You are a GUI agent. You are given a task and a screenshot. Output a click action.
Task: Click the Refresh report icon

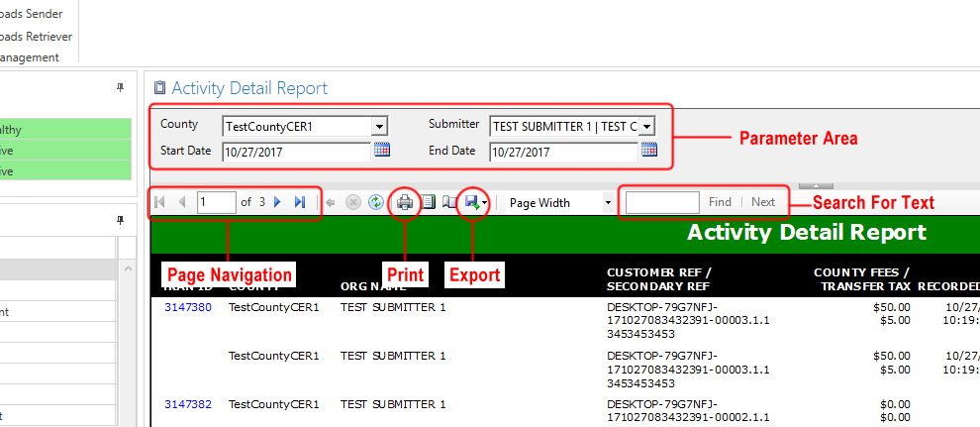point(375,202)
